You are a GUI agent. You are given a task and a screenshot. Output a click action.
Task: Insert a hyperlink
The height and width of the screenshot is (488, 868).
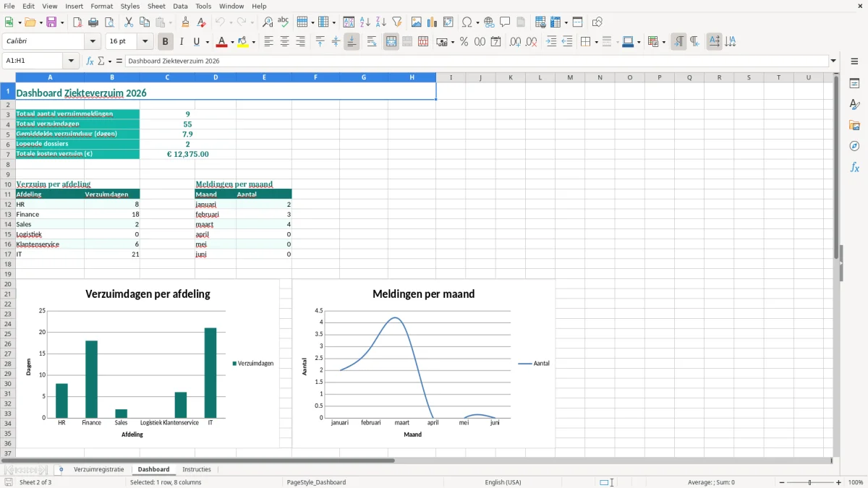pyautogui.click(x=489, y=22)
